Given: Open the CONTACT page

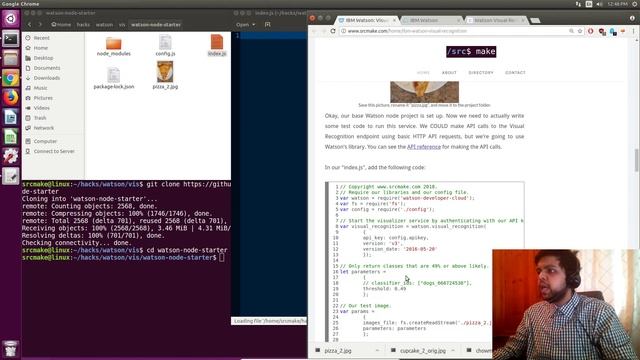Looking at the screenshot, I should point(515,73).
